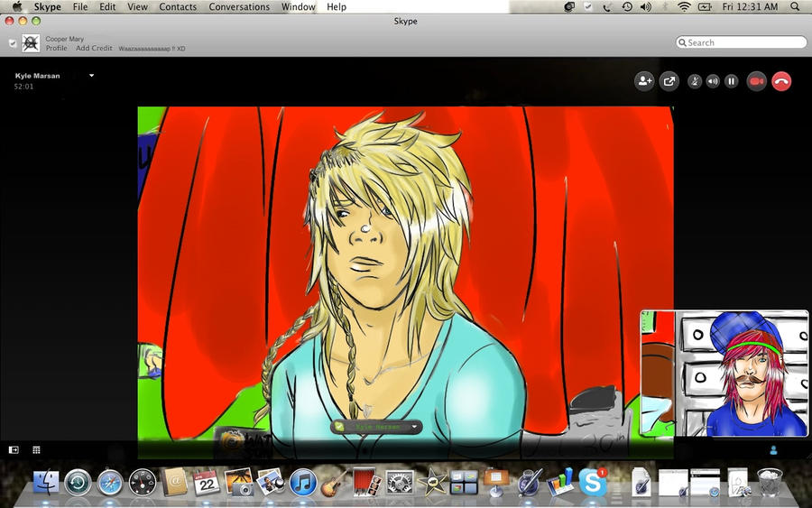This screenshot has height=508, width=812.
Task: Click the Add Credit link
Action: point(94,48)
